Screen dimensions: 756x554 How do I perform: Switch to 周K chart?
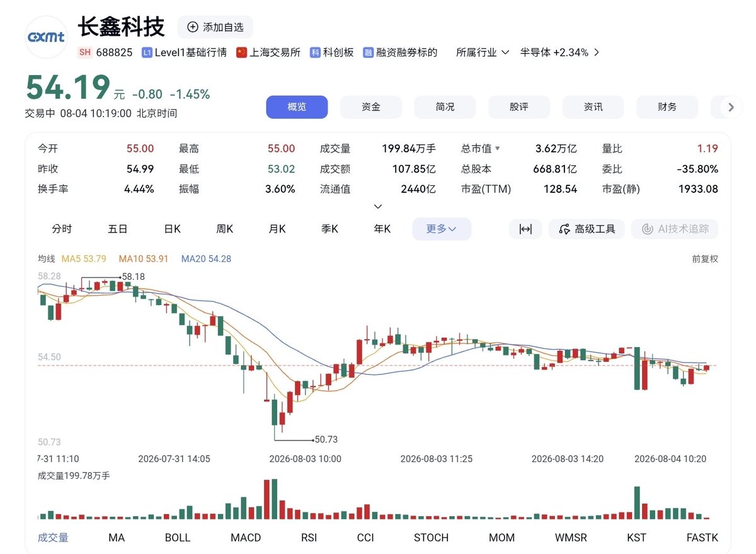[x=225, y=229]
